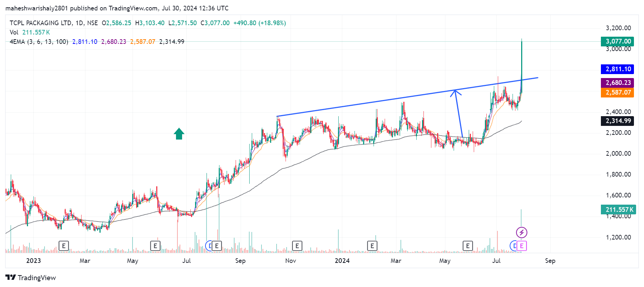Click the earnings E marker between May and July 2023
Screen dimensions: 644x287
(x=155, y=246)
